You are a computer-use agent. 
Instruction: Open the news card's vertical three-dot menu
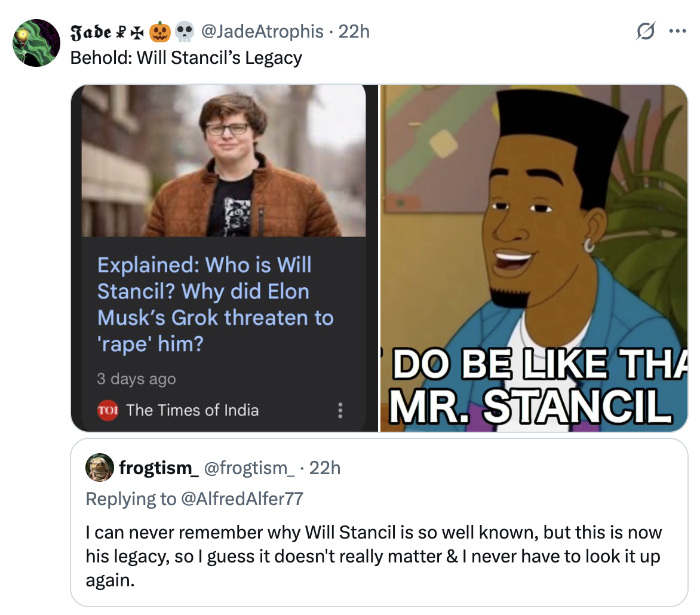(339, 410)
